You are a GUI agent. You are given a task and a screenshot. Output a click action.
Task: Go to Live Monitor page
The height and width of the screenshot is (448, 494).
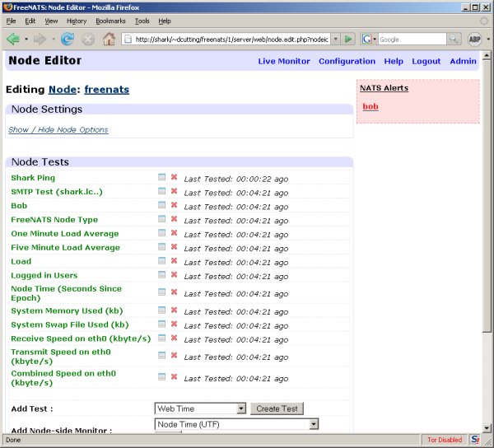[284, 61]
